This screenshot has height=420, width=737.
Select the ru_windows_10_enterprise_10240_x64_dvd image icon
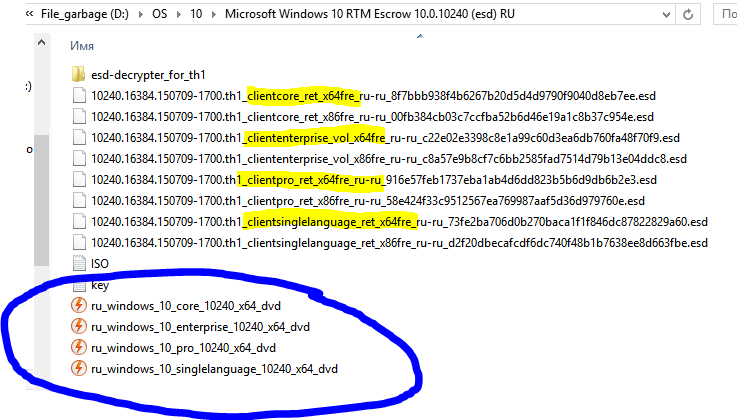pyautogui.click(x=79, y=327)
